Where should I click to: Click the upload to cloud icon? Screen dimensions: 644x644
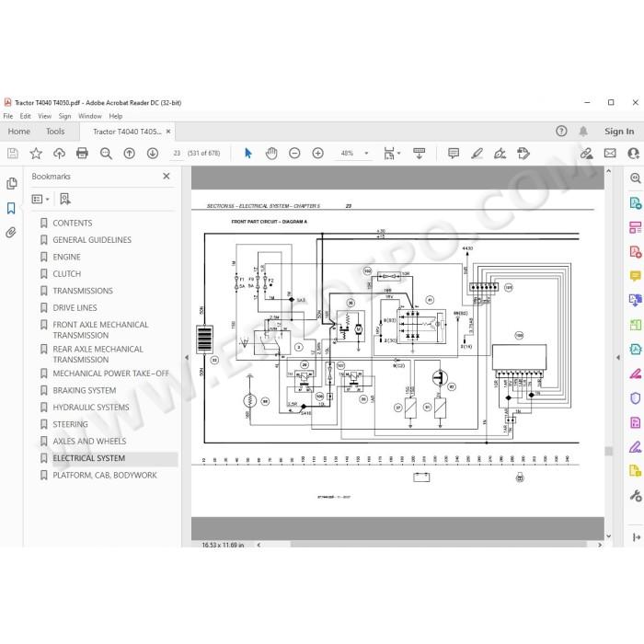[x=59, y=154]
